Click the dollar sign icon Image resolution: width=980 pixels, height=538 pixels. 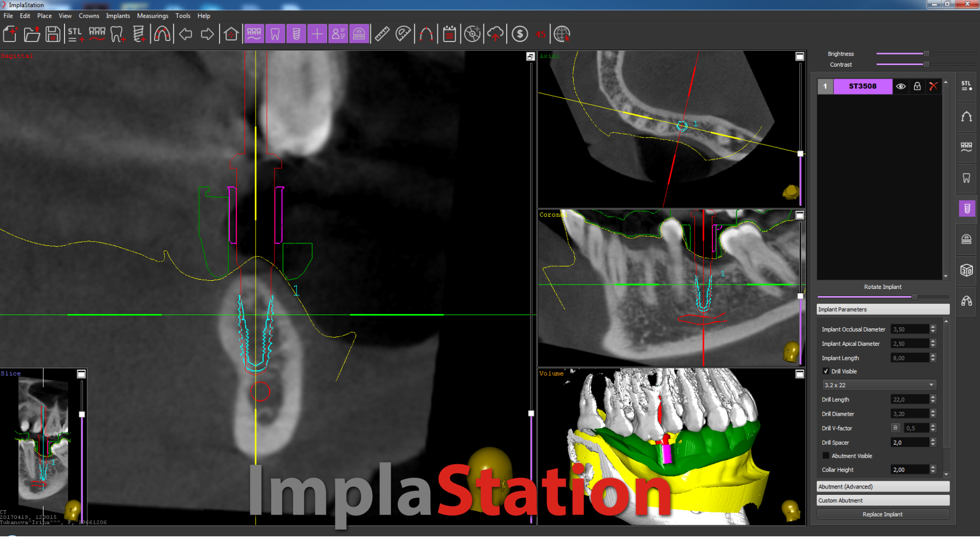click(x=520, y=34)
